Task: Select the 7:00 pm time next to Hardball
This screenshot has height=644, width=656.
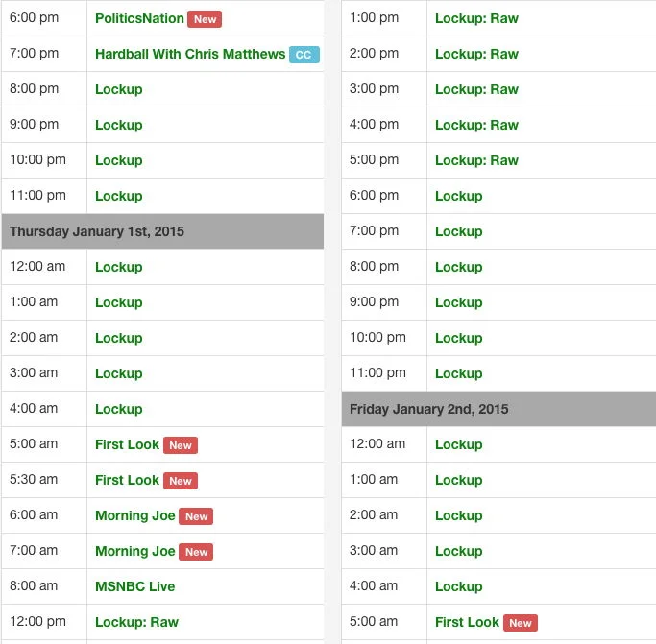Action: (35, 54)
